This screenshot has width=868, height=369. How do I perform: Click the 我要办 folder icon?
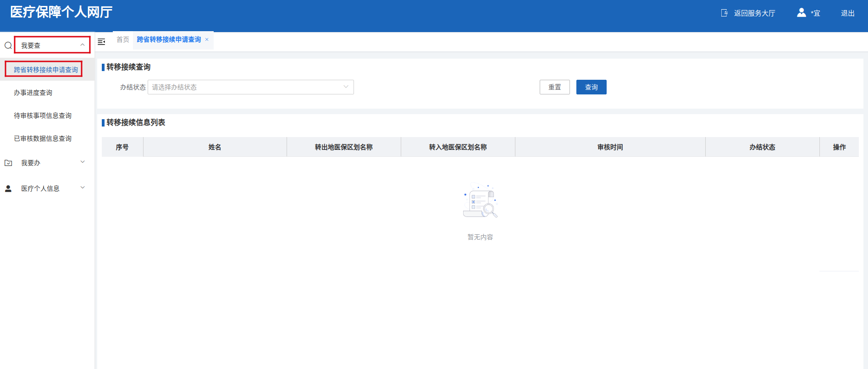[8, 163]
